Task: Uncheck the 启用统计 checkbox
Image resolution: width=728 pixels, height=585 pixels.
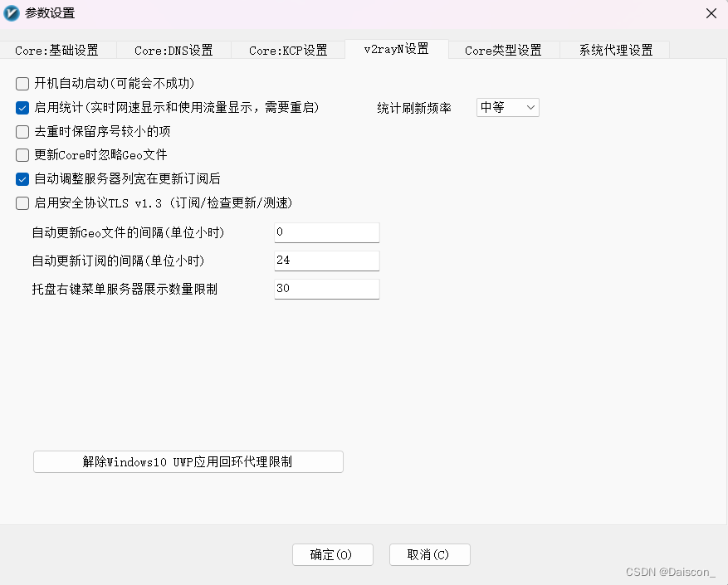Action: point(22,108)
